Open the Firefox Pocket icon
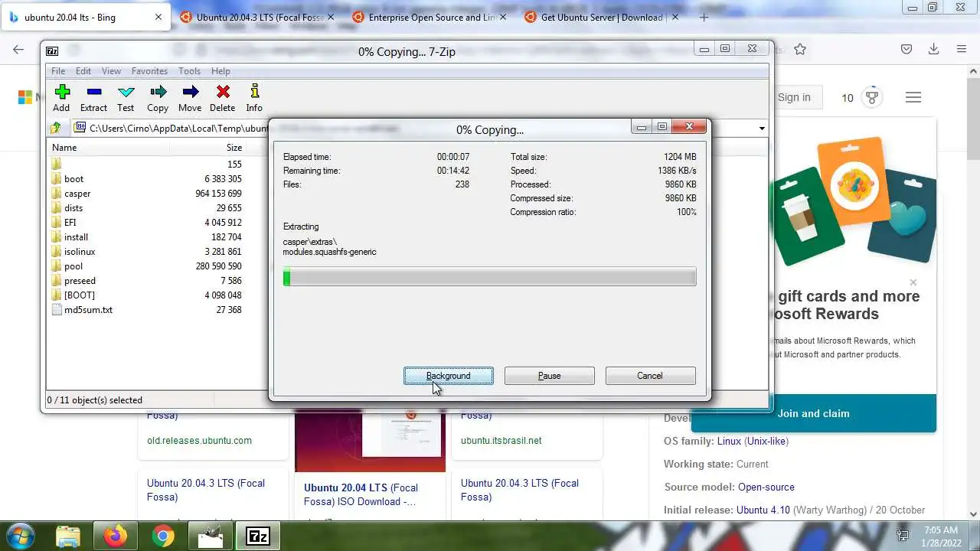Image resolution: width=980 pixels, height=551 pixels. pos(906,49)
